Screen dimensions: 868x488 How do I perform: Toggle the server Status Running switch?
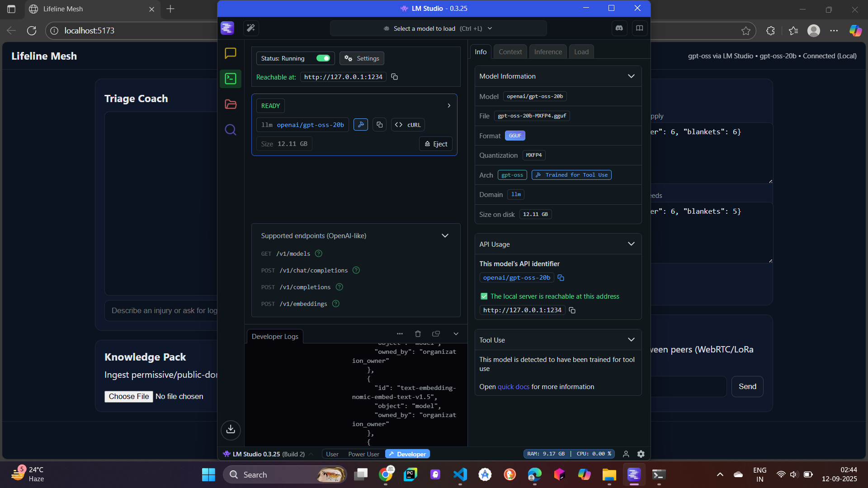click(x=323, y=58)
